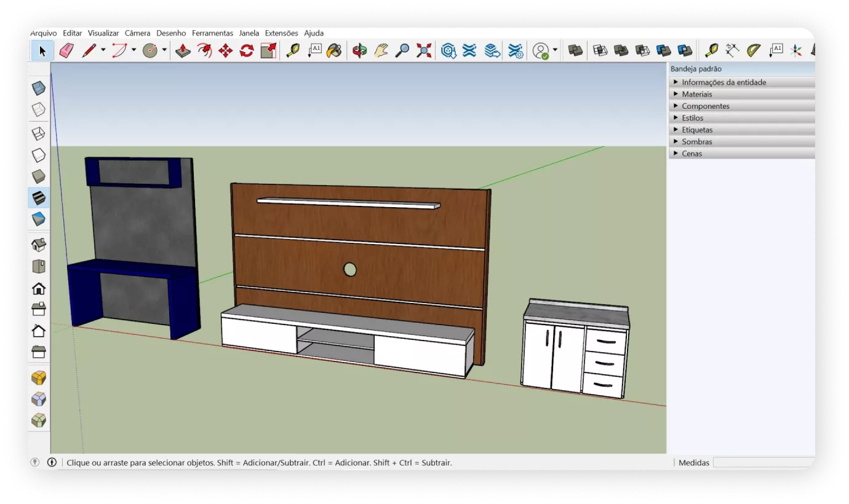The height and width of the screenshot is (504, 849).
Task: Toggle Back Edges display style
Action: pyautogui.click(x=39, y=110)
